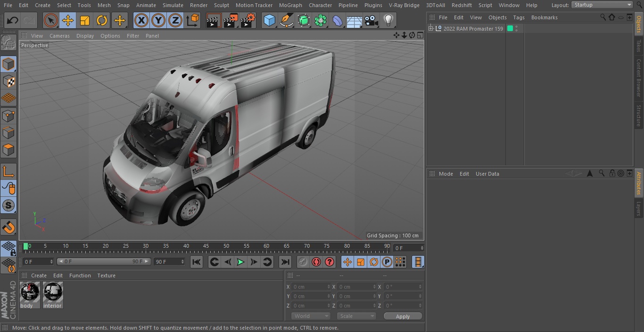Play the animation forward
Image resolution: width=644 pixels, height=332 pixels.
[x=240, y=262]
